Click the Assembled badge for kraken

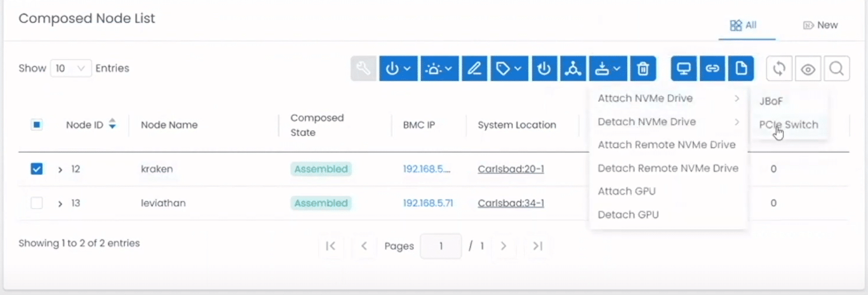(x=321, y=169)
